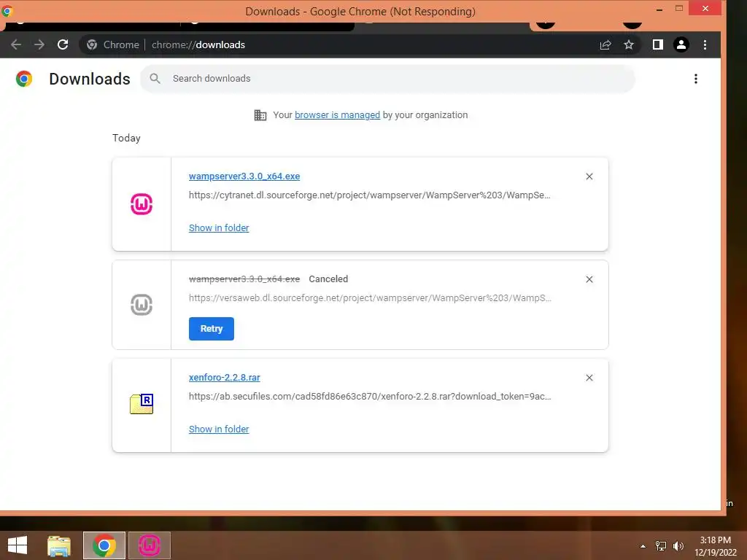Click the browser forward arrow

(39, 44)
